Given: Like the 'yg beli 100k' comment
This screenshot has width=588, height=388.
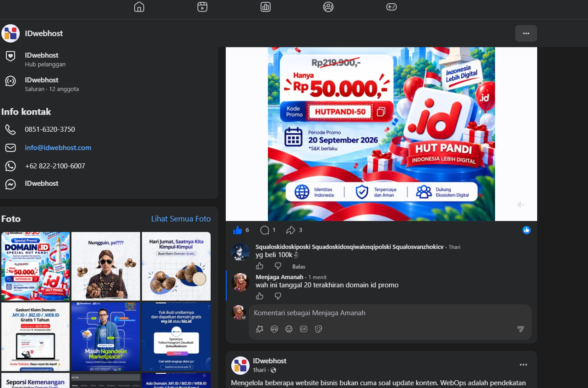Looking at the screenshot, I should tap(260, 266).
